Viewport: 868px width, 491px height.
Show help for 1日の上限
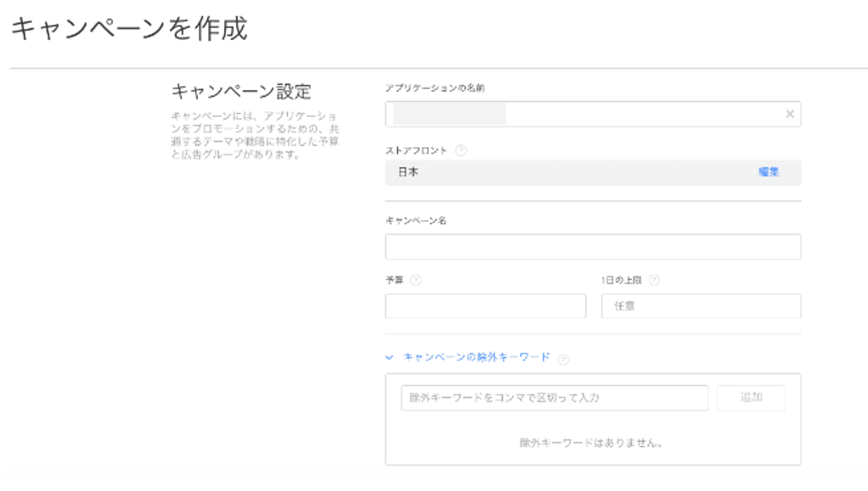coord(654,281)
